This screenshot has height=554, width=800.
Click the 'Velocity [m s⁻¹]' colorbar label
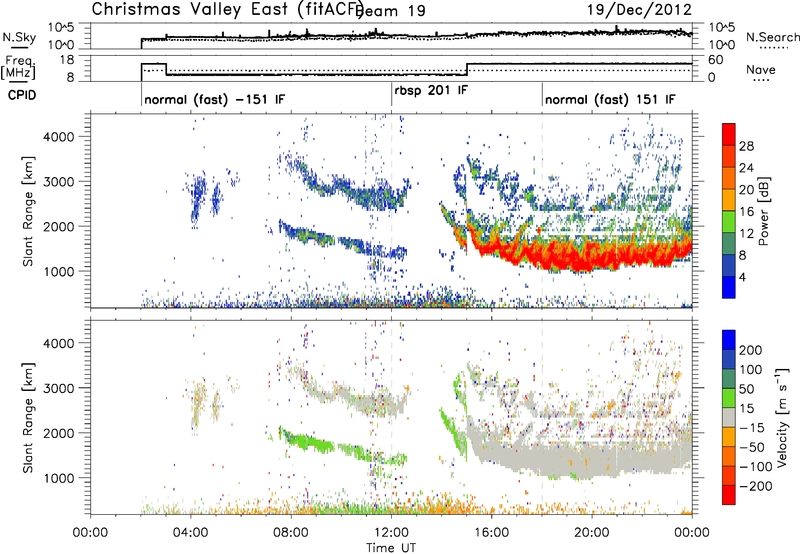(781, 417)
